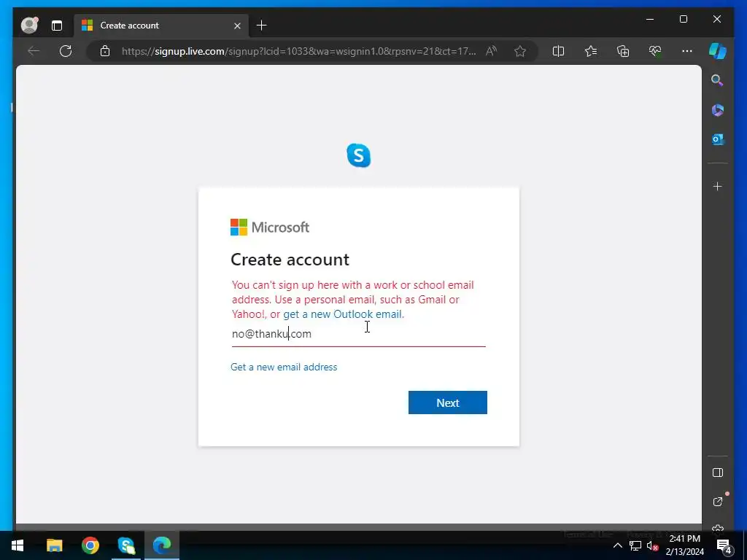The height and width of the screenshot is (560, 747).
Task: Switch to Microsoft Edge taskbar icon
Action: tap(162, 545)
